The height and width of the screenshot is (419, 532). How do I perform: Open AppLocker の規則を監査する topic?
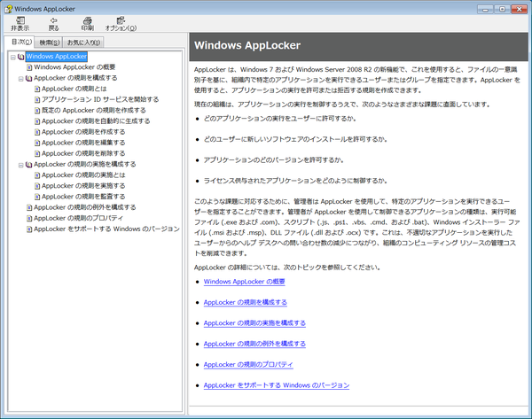pos(83,197)
